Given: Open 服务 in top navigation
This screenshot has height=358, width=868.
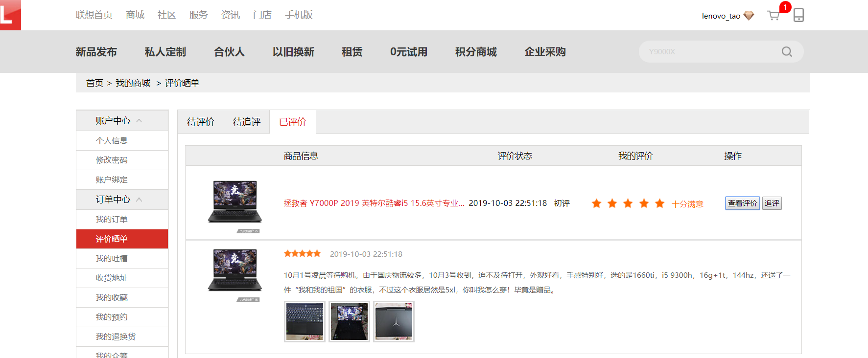Looking at the screenshot, I should click(x=198, y=15).
